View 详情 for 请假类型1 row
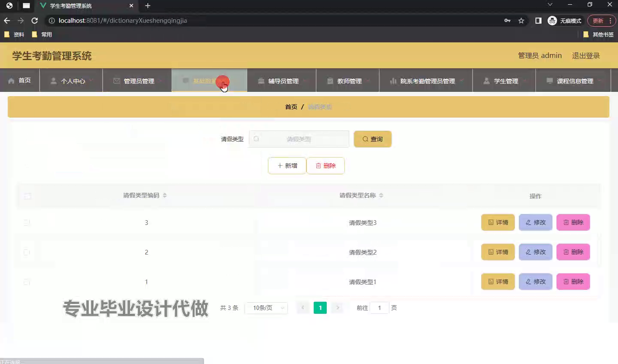The height and width of the screenshot is (364, 618). 498,282
